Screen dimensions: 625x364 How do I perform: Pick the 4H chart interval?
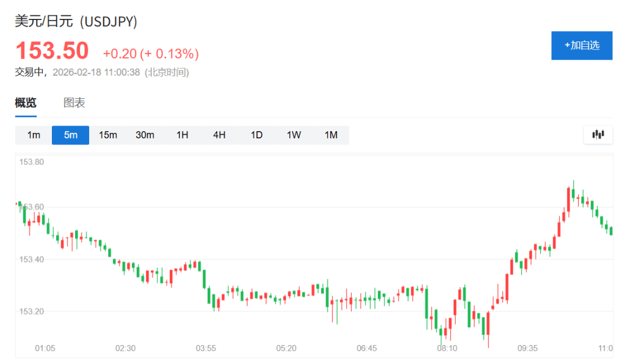[219, 135]
